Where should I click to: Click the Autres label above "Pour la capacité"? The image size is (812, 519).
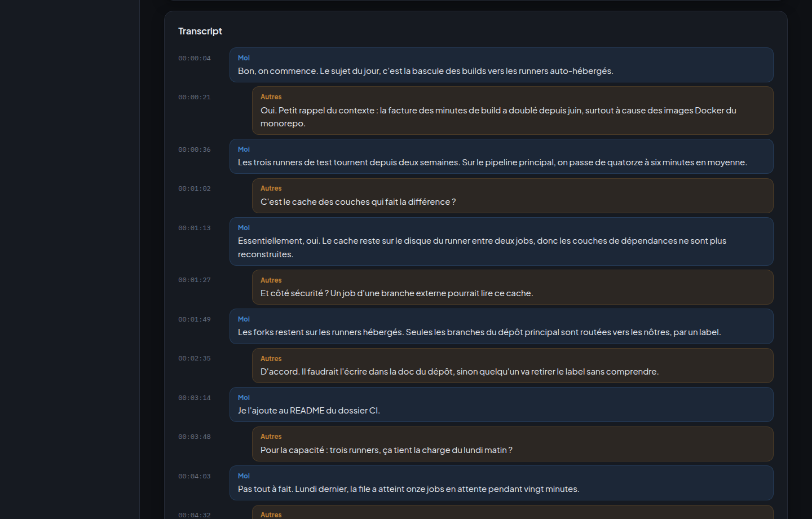(271, 437)
